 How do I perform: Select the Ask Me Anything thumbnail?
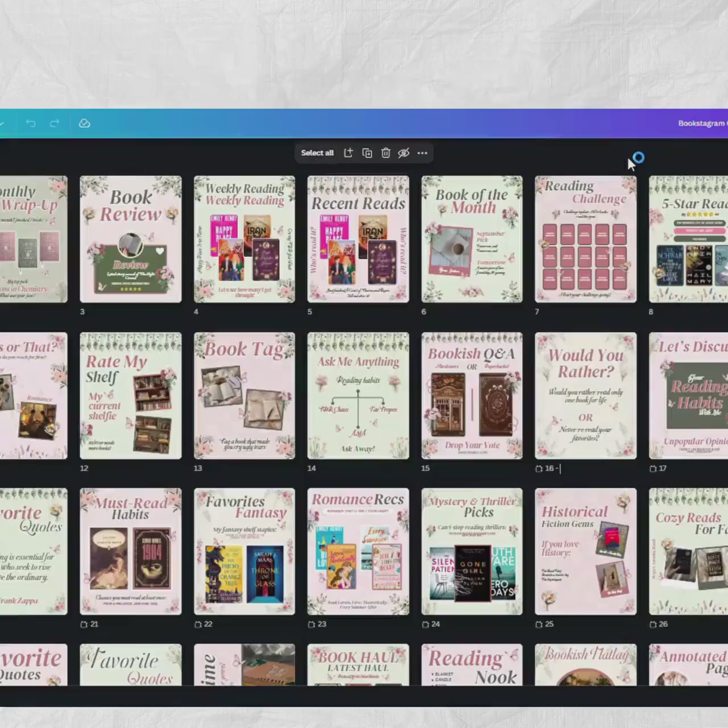pos(358,395)
